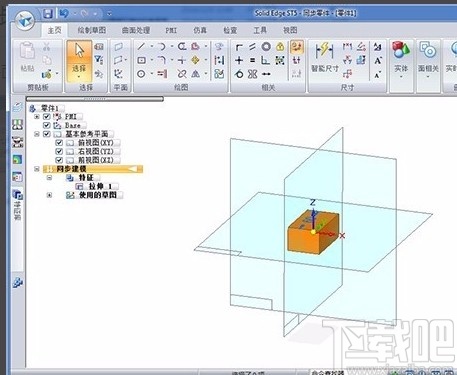Save the part with the disk icon
457x375 pixels.
[x=48, y=14]
